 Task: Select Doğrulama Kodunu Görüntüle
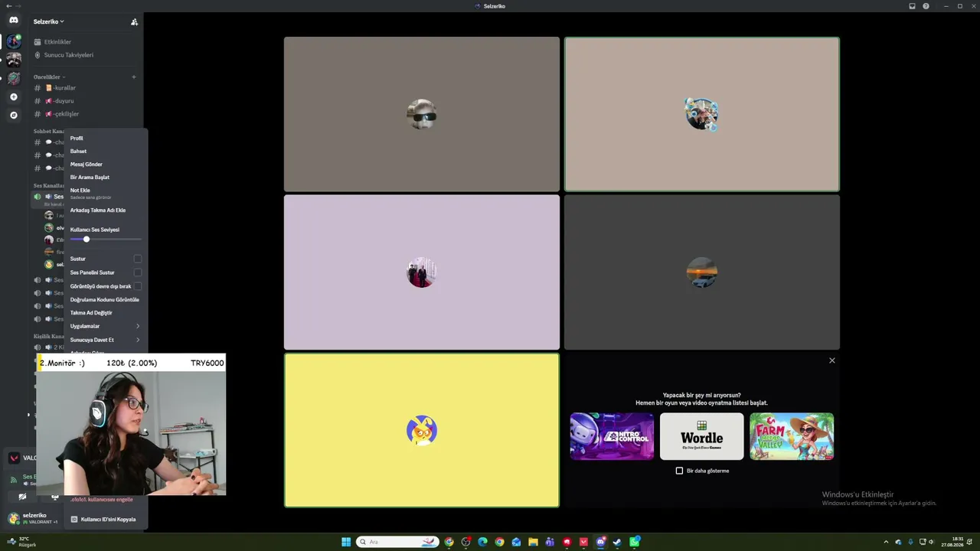(106, 300)
